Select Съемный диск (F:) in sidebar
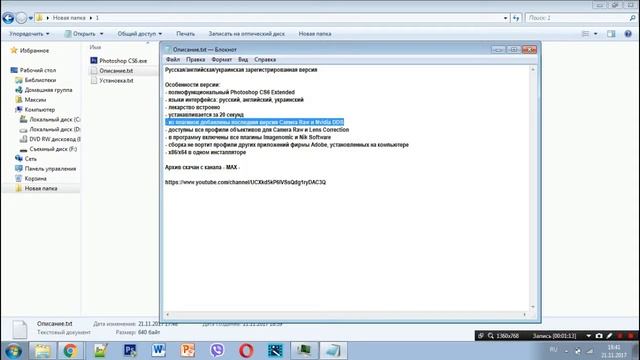The image size is (640, 360). 49,149
